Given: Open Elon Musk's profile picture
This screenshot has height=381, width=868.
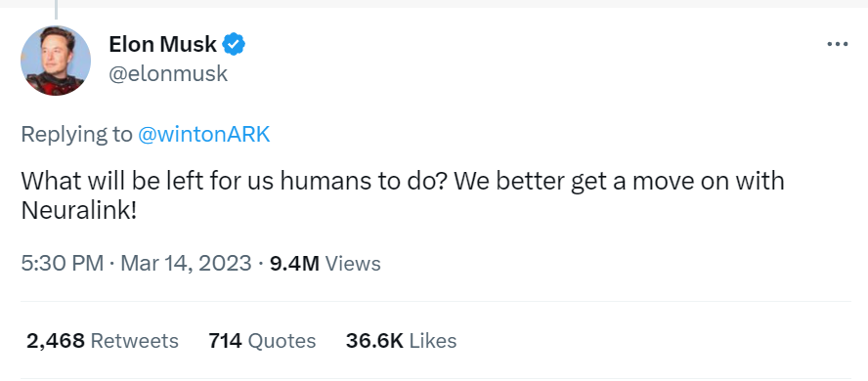Looking at the screenshot, I should [x=56, y=61].
